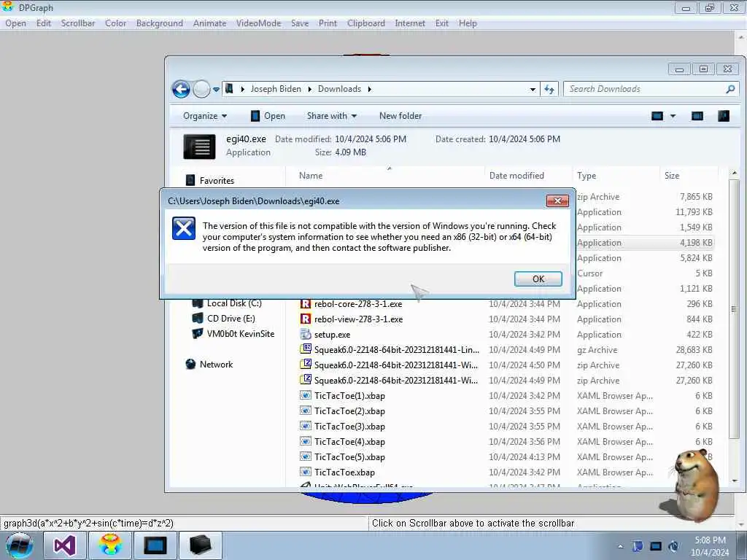This screenshot has width=747, height=560.
Task: Switch to DPGraph on the taskbar
Action: [110, 545]
